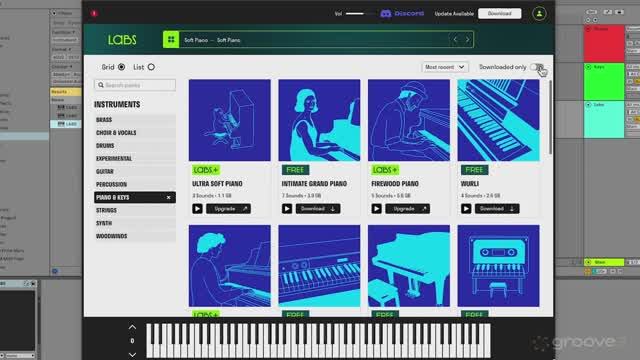Viewport: 640px width, 360px height.
Task: Select the green Keys track in Ableton
Action: click(x=604, y=81)
